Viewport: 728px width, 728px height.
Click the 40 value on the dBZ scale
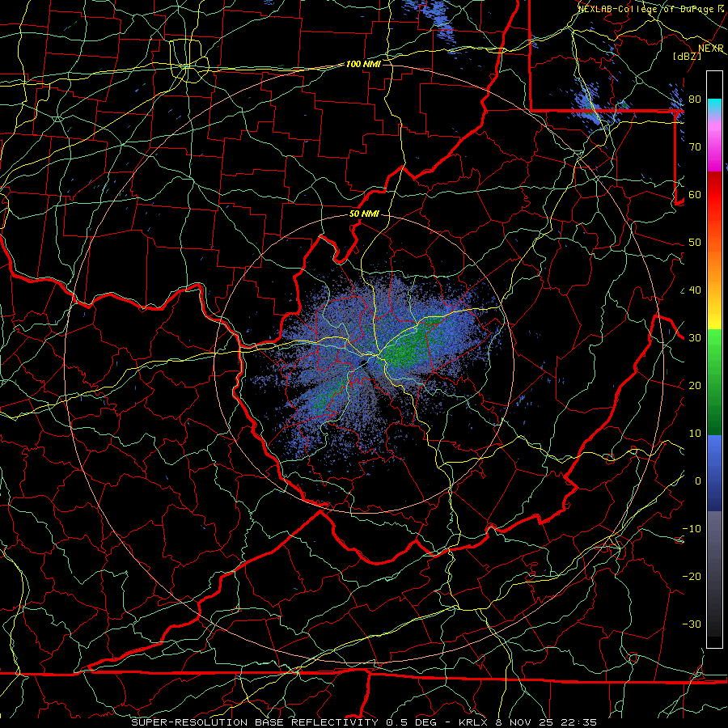[x=695, y=290]
